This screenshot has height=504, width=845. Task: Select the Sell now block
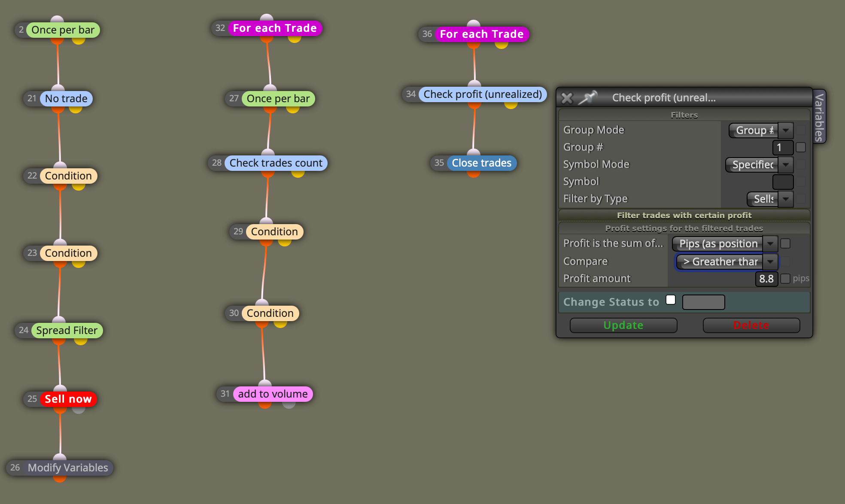(68, 399)
